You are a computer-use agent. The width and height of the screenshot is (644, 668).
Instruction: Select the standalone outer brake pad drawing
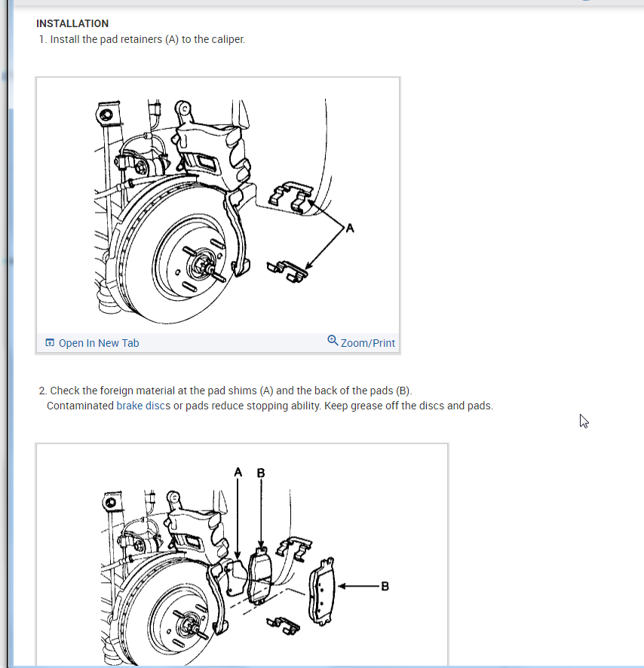[x=322, y=591]
